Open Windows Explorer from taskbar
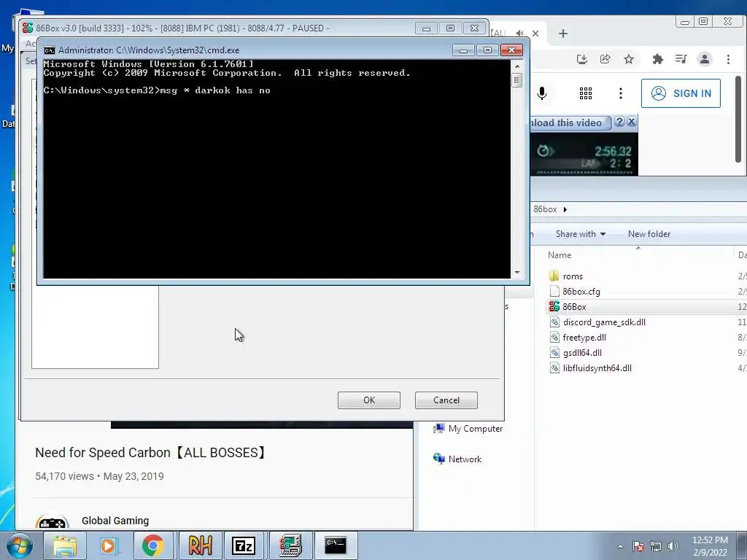Image resolution: width=747 pixels, height=560 pixels. point(65,545)
